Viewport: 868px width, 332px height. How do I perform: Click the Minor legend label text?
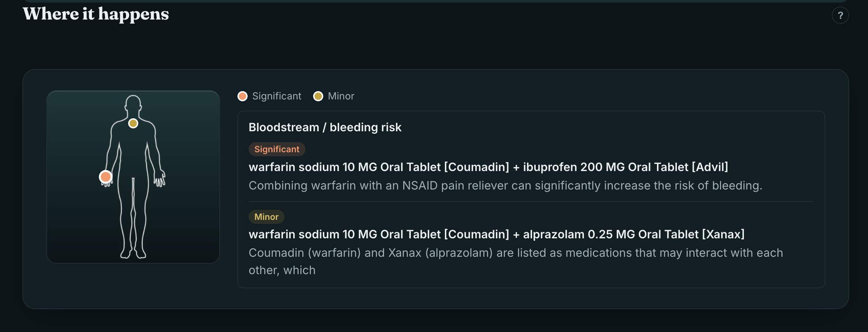(x=341, y=96)
